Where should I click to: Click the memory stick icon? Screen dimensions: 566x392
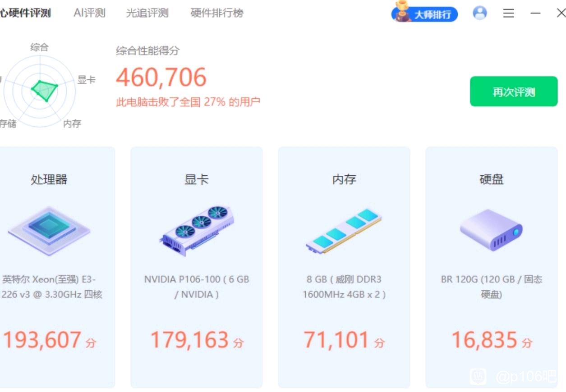[x=344, y=231]
